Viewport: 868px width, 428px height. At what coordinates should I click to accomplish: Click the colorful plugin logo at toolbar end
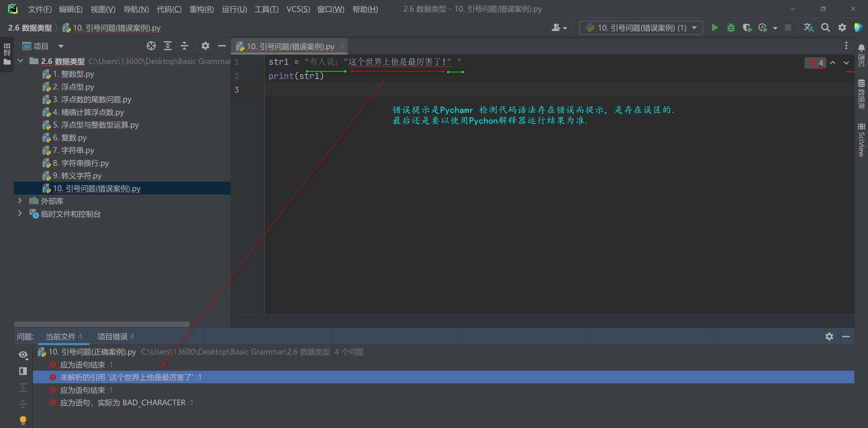(859, 28)
